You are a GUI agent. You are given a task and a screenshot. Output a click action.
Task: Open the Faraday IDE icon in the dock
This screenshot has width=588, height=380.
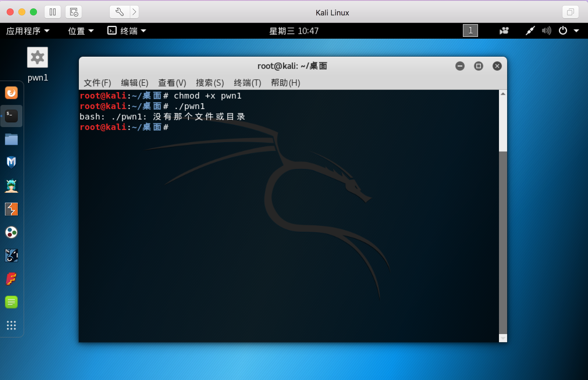11,279
